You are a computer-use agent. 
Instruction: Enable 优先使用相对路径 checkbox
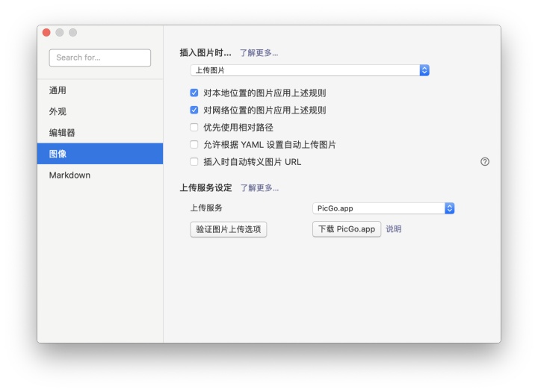194,127
